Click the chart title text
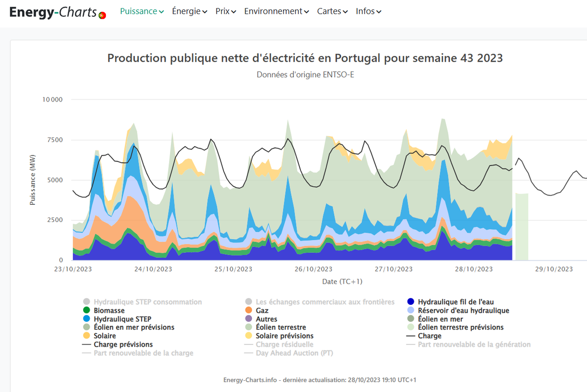Image resolution: width=587 pixels, height=392 pixels. pos(305,58)
